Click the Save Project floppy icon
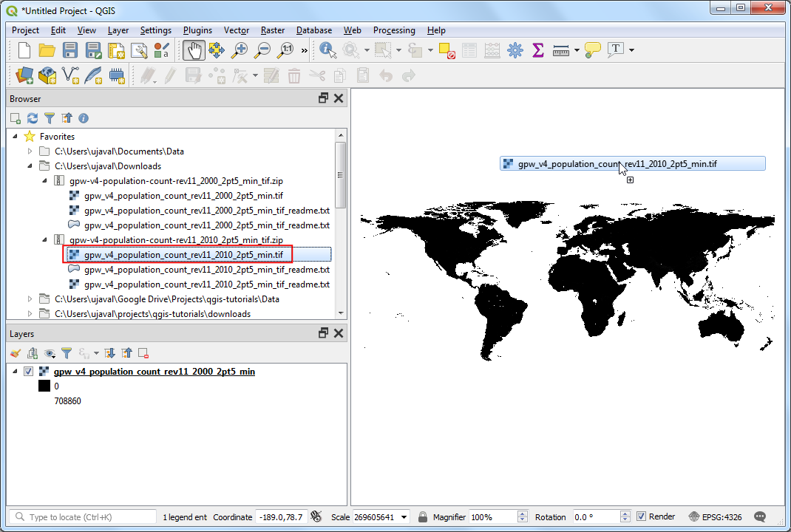The width and height of the screenshot is (791, 532). pyautogui.click(x=70, y=50)
